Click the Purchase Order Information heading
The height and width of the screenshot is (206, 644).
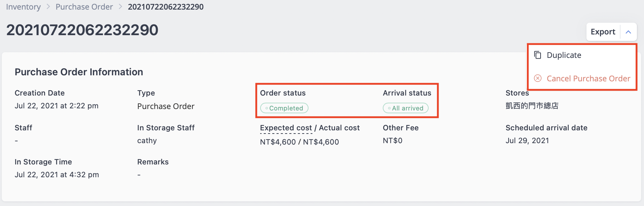point(79,72)
